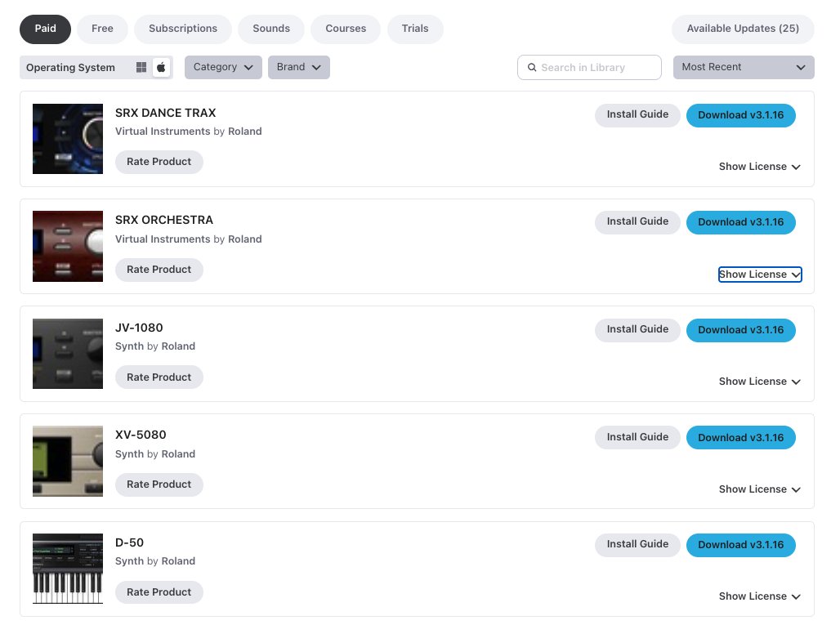
Task: Expand Show License for XV-5080
Action: (760, 489)
